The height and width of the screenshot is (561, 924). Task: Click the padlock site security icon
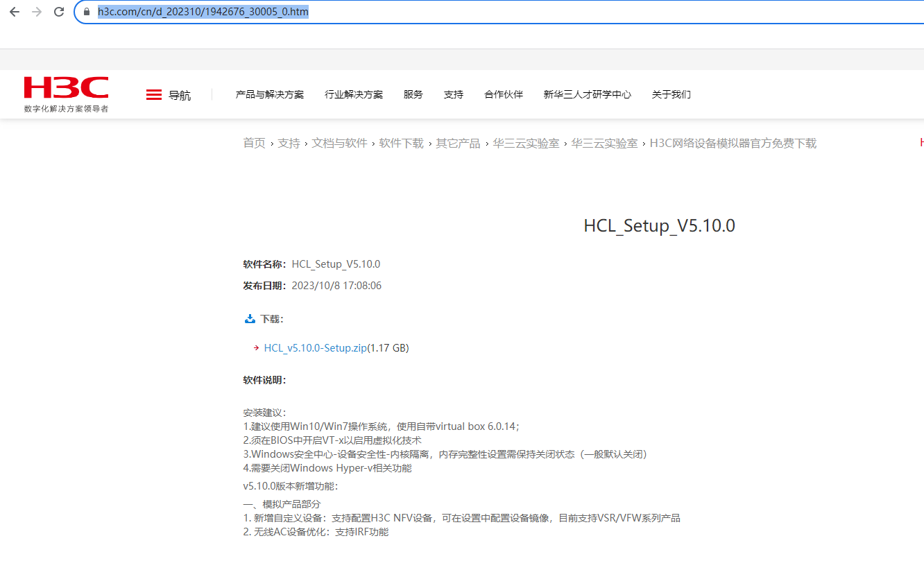click(x=87, y=12)
